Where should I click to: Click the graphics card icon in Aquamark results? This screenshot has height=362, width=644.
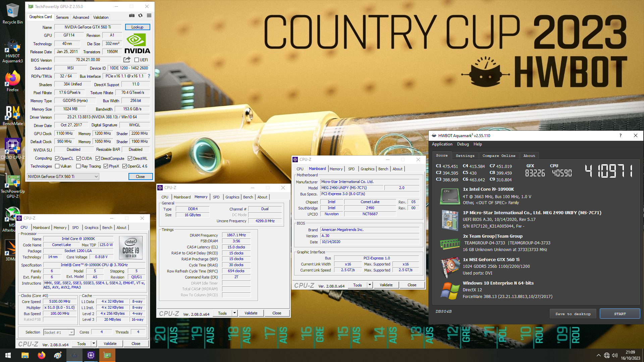450,267
